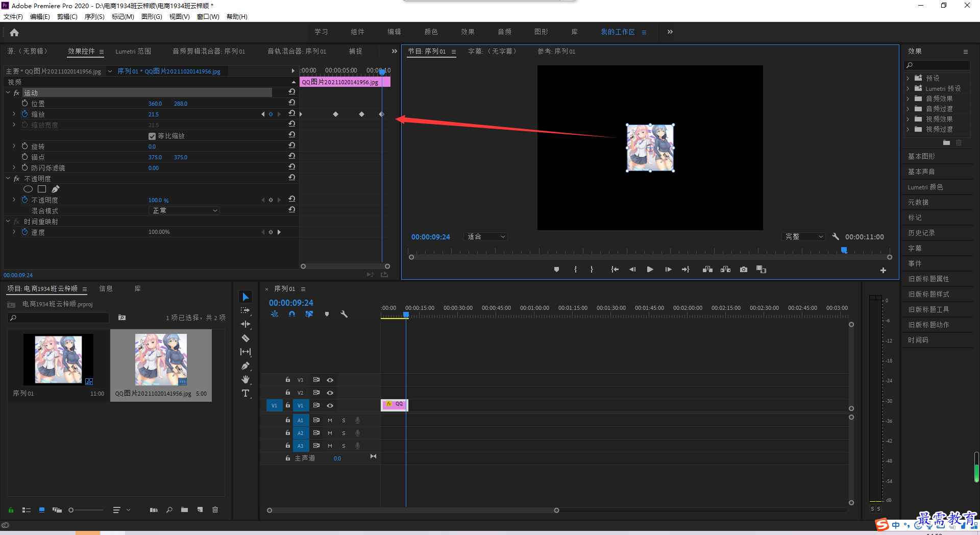Toggle Rotation animation stopwatch
The image size is (980, 535).
pos(24,146)
